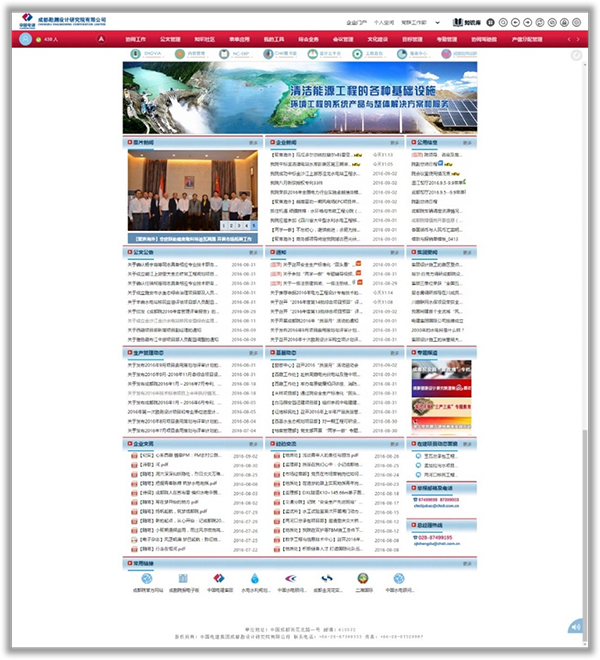Screen dimensions: 600x660
Task: Click the 438人 online users indicator
Action: pyautogui.click(x=48, y=40)
